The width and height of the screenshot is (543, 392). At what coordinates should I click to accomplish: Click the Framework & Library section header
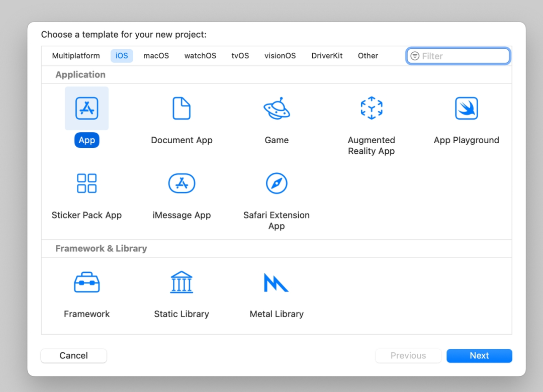tap(101, 249)
